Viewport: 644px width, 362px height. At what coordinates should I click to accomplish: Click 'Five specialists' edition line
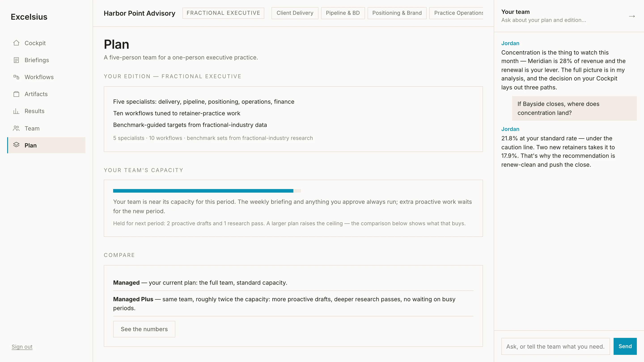(203, 102)
